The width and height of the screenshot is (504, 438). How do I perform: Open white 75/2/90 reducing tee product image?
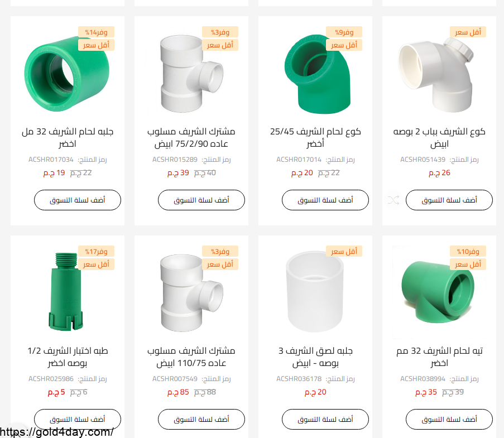coord(191,74)
